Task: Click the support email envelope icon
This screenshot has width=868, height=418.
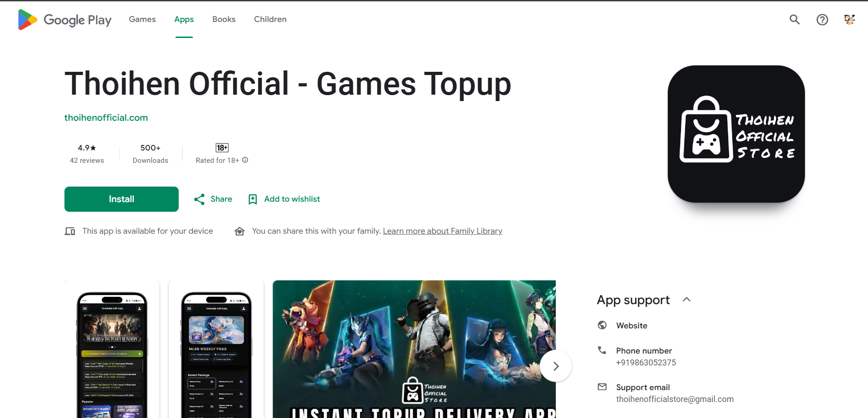Action: point(602,386)
